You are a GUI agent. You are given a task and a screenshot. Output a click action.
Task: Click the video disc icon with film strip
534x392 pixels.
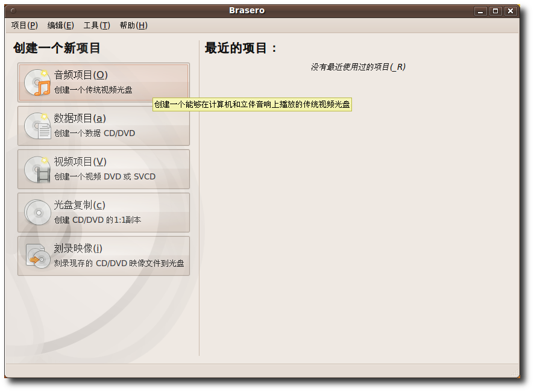(x=37, y=169)
